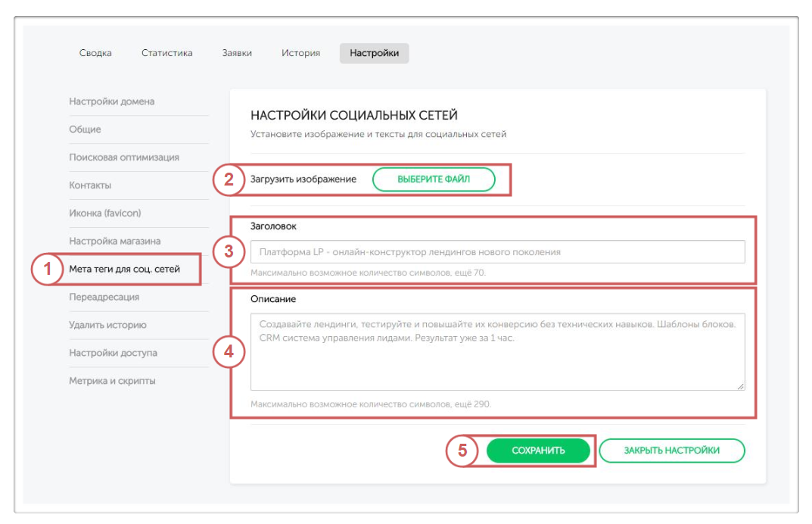The image size is (812, 524).
Task: Go to the Заявки tab
Action: (x=237, y=53)
